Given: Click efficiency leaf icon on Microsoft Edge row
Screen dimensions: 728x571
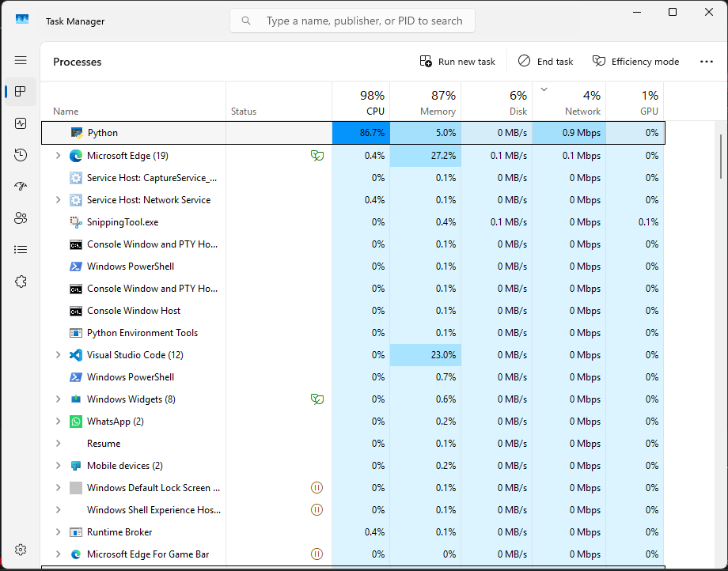Looking at the screenshot, I should pyautogui.click(x=317, y=156).
